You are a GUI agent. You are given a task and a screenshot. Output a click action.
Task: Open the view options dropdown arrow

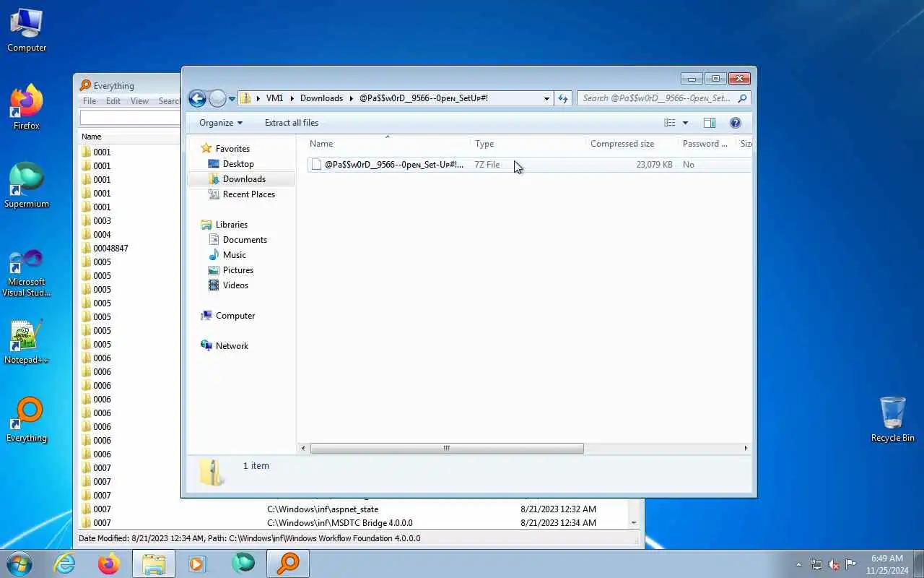pyautogui.click(x=685, y=123)
